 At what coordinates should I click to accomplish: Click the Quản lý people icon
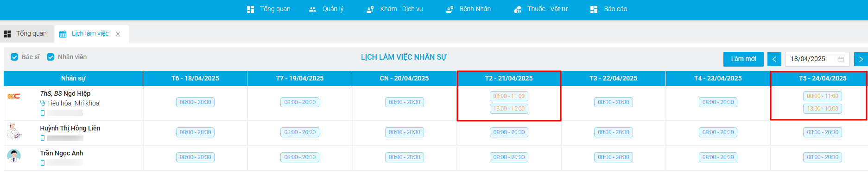tap(313, 9)
